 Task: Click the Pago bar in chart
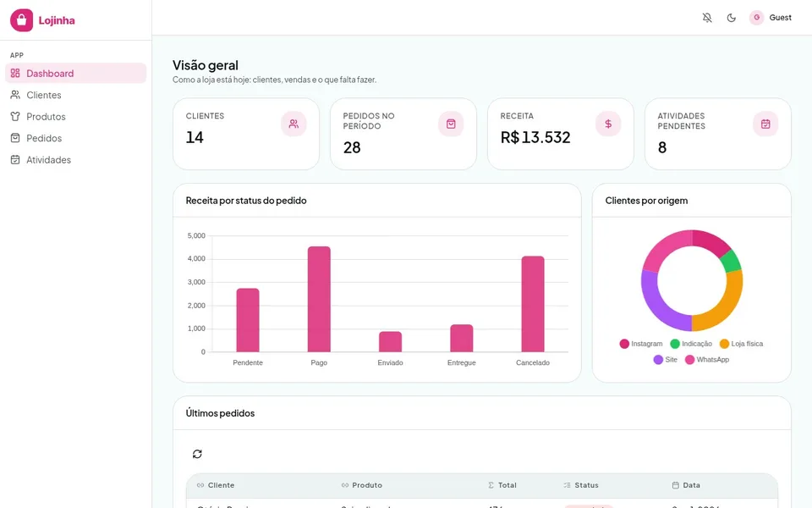(319, 299)
